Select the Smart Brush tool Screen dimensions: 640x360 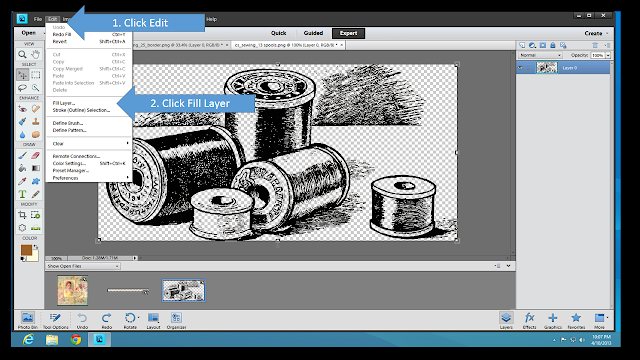tap(22, 122)
